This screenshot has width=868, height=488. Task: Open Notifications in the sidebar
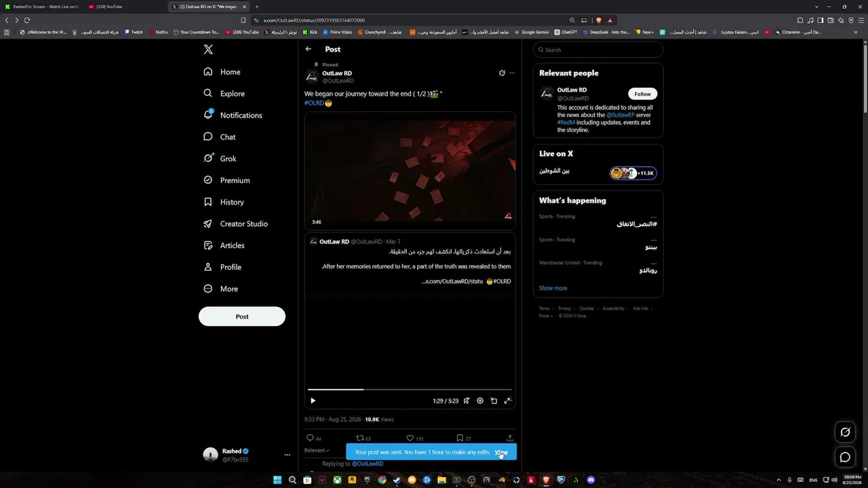(x=233, y=115)
